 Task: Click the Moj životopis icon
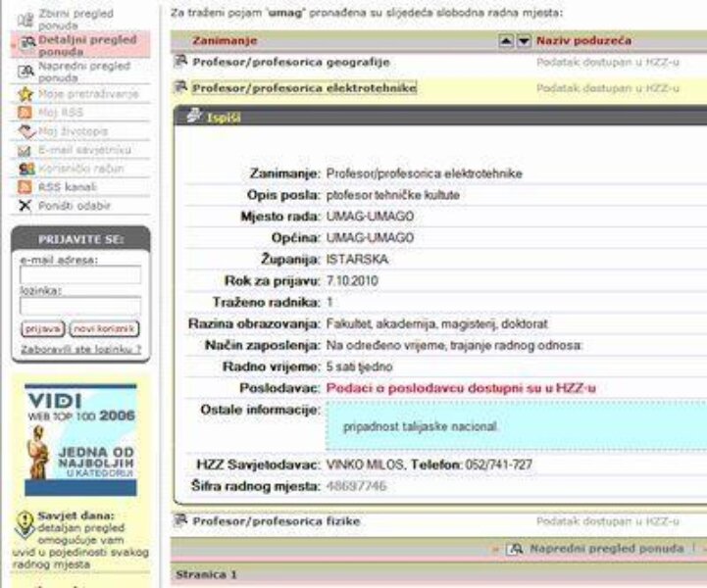coord(26,131)
